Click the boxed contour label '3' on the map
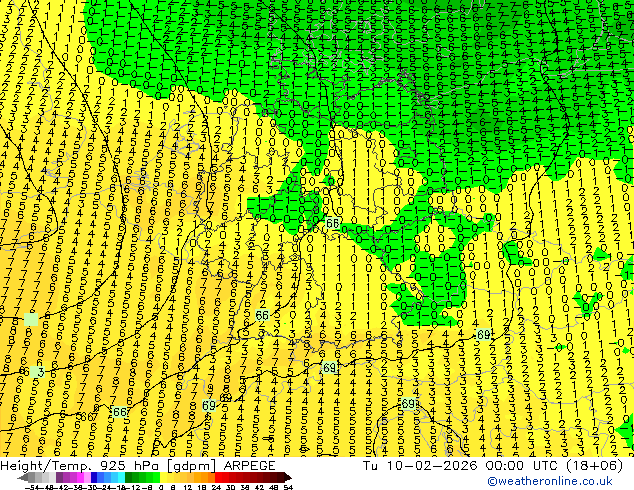Screen dimensions: 634x490 38,372
